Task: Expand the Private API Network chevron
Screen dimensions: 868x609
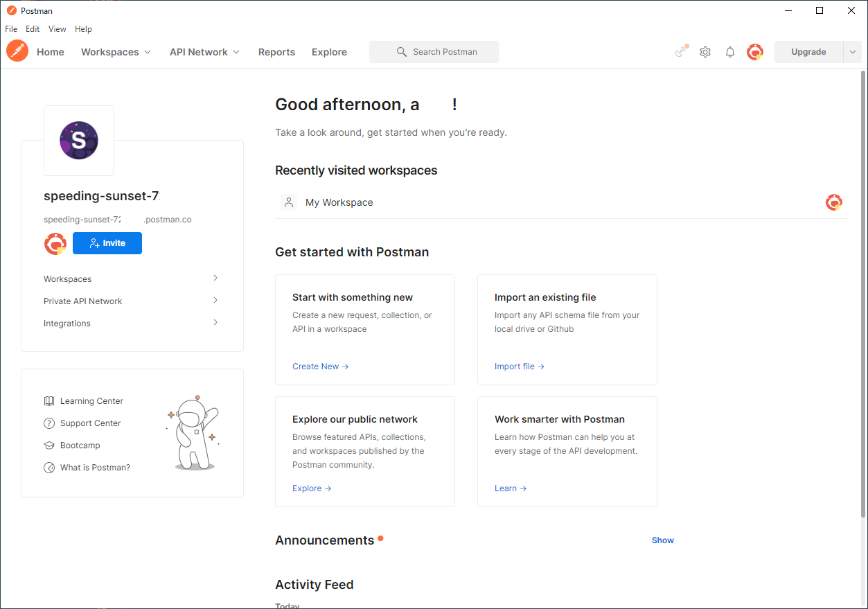Action: click(x=215, y=300)
